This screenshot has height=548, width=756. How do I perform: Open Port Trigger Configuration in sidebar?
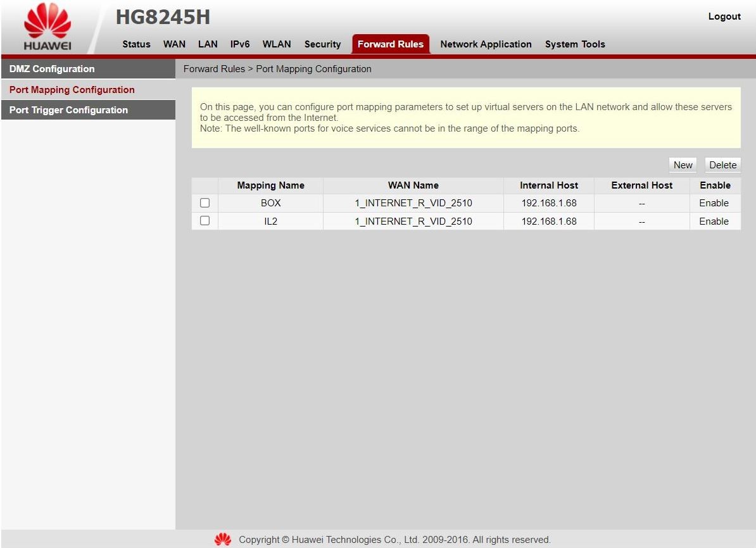[68, 110]
